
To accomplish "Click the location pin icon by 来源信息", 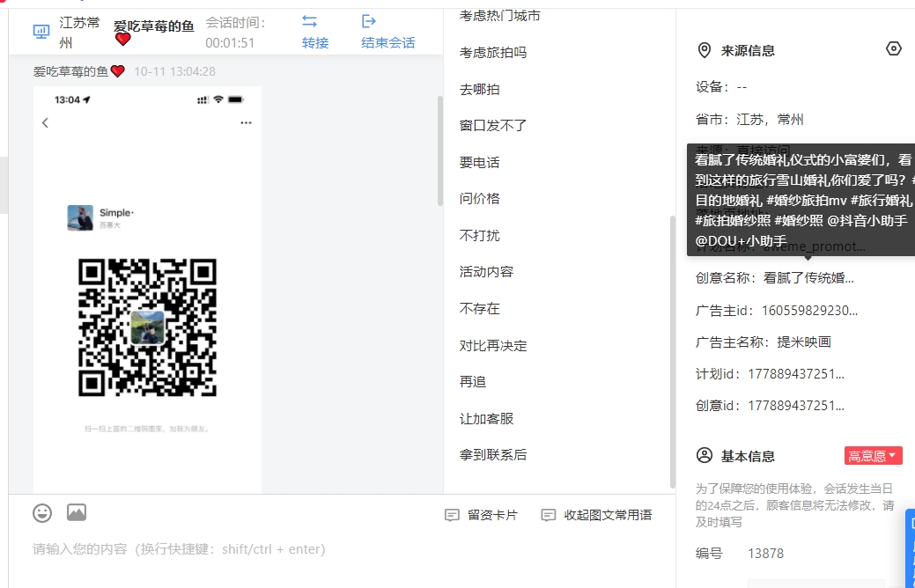I will [705, 50].
